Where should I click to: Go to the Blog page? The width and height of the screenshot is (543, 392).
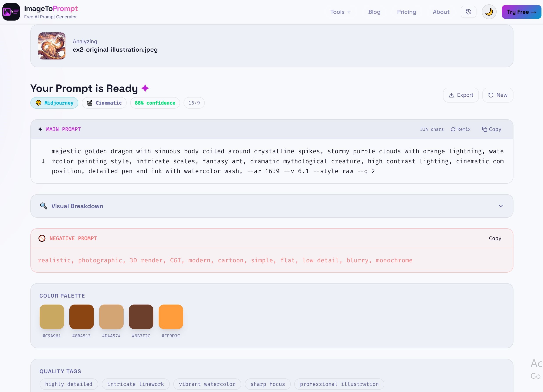click(x=374, y=12)
